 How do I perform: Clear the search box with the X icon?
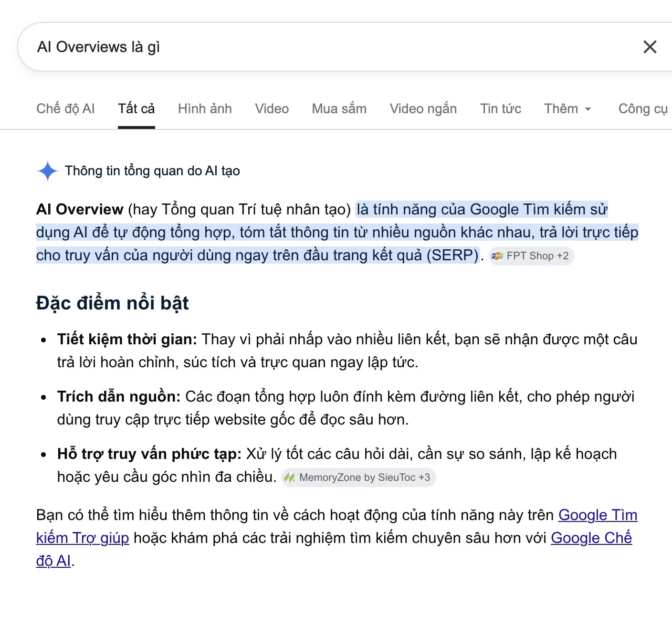click(650, 47)
